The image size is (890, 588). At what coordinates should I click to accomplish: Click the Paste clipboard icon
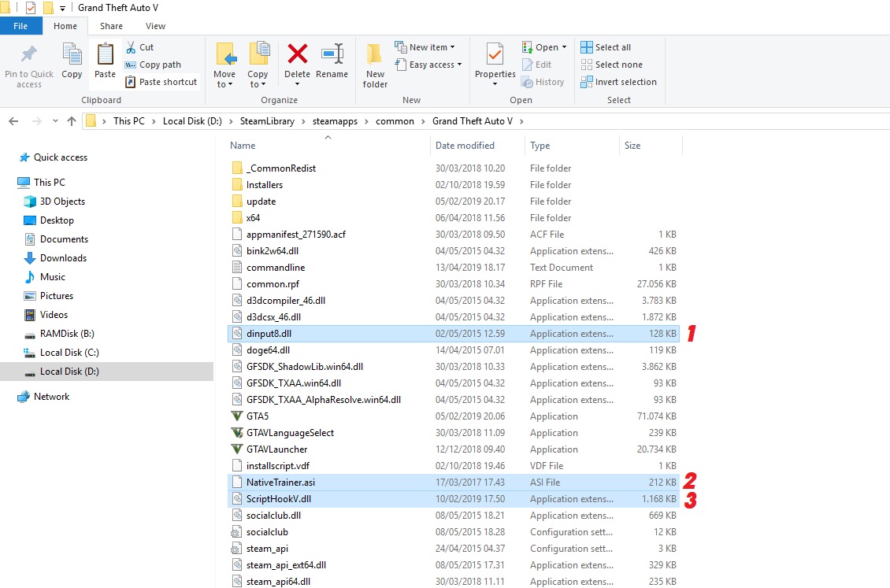pos(105,55)
